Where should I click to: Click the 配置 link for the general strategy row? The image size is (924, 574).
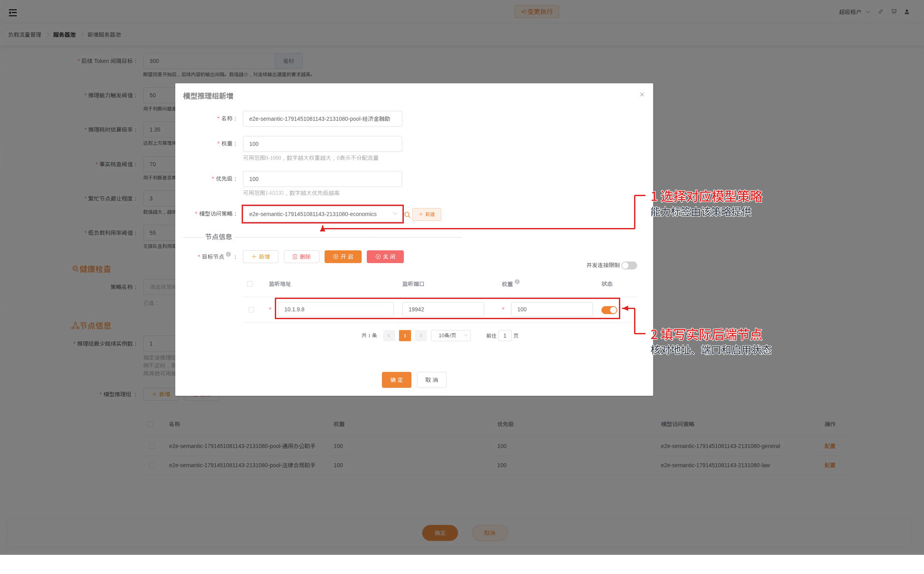pos(830,446)
